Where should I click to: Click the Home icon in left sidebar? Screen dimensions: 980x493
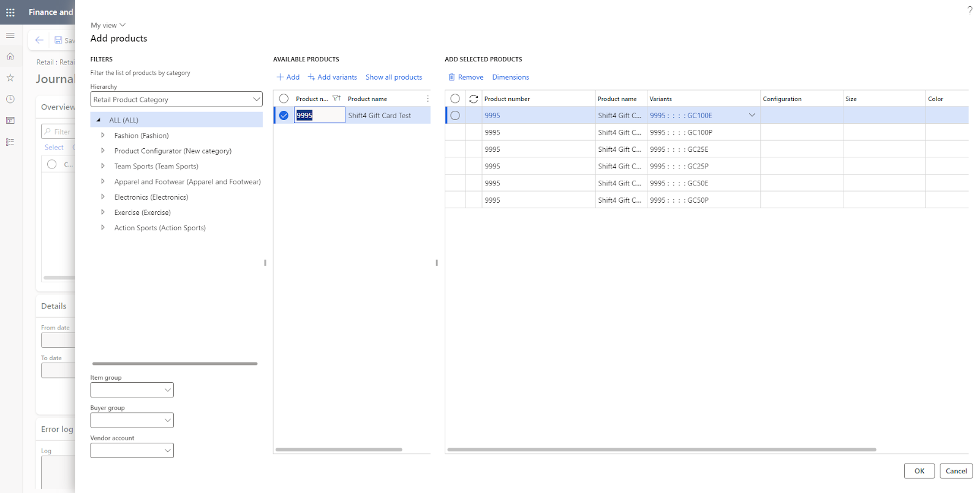pyautogui.click(x=10, y=56)
